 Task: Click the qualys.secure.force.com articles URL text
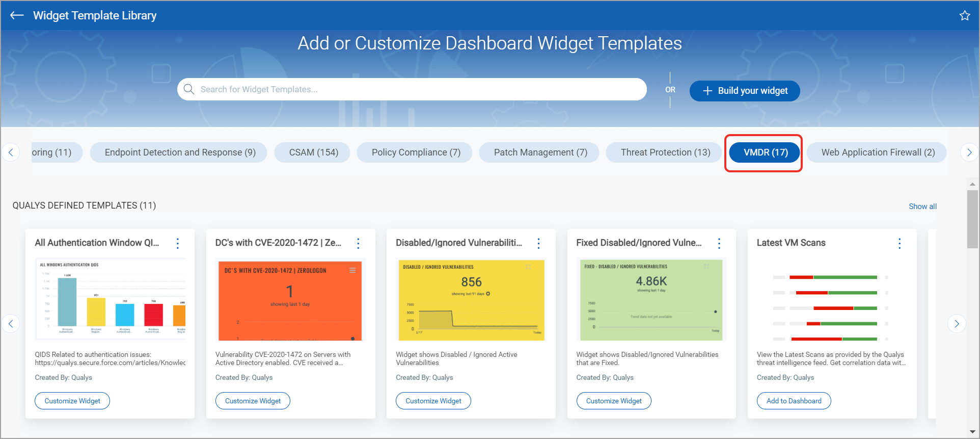click(110, 363)
